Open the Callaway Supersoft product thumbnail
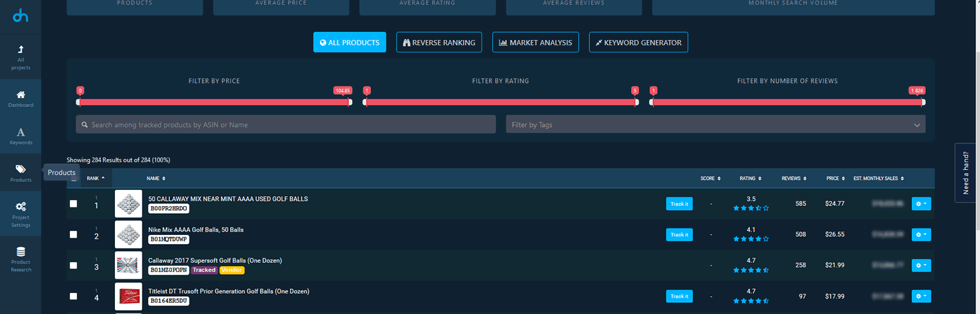The image size is (980, 314). [128, 265]
